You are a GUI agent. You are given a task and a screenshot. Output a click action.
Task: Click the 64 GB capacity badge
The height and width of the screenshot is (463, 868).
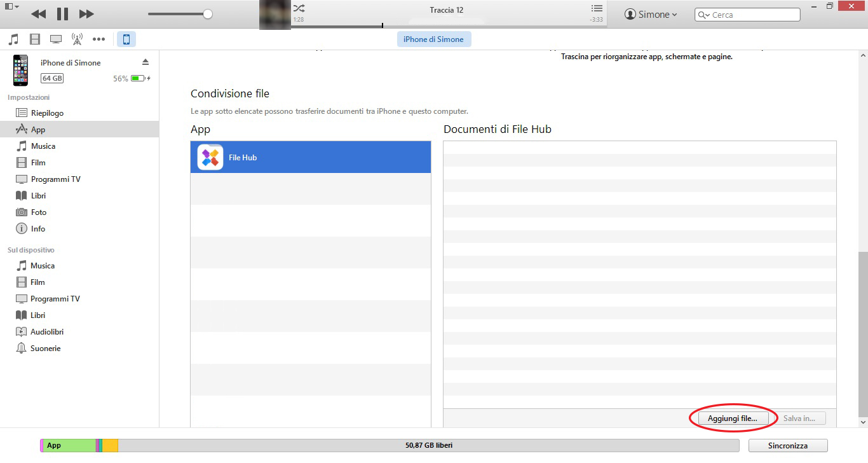(52, 78)
